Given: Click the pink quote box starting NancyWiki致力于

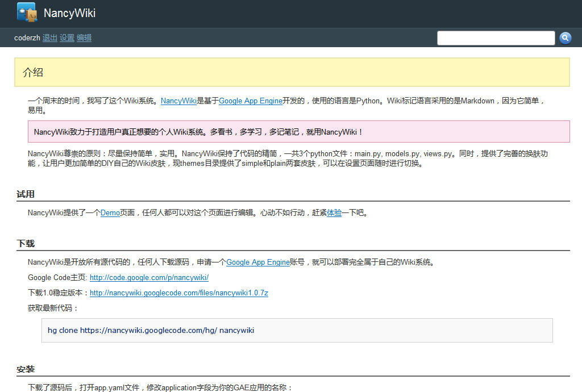Looking at the screenshot, I should (x=299, y=132).
